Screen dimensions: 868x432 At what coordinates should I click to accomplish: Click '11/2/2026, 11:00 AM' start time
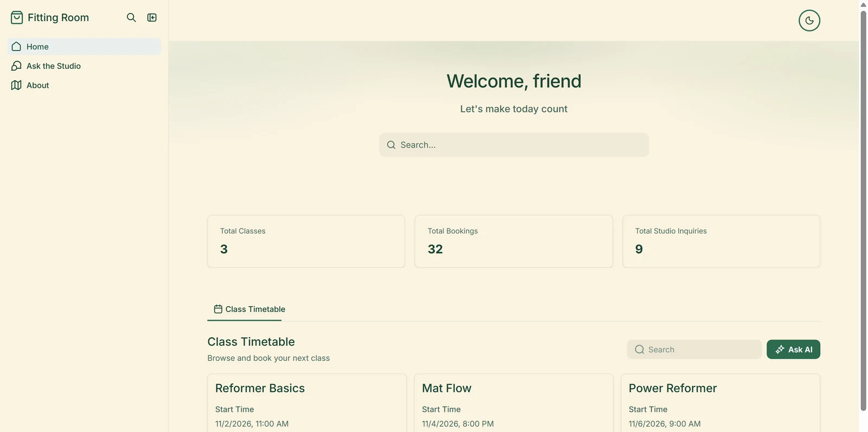252,424
